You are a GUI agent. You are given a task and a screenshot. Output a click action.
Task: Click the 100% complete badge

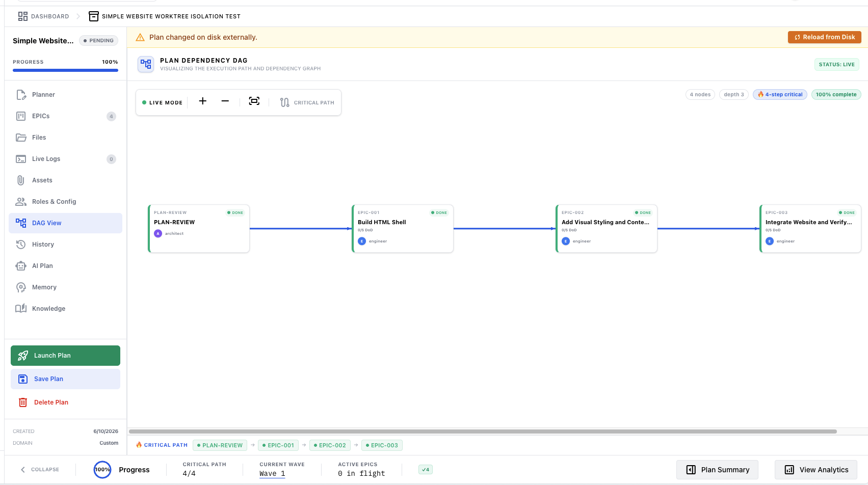point(836,95)
